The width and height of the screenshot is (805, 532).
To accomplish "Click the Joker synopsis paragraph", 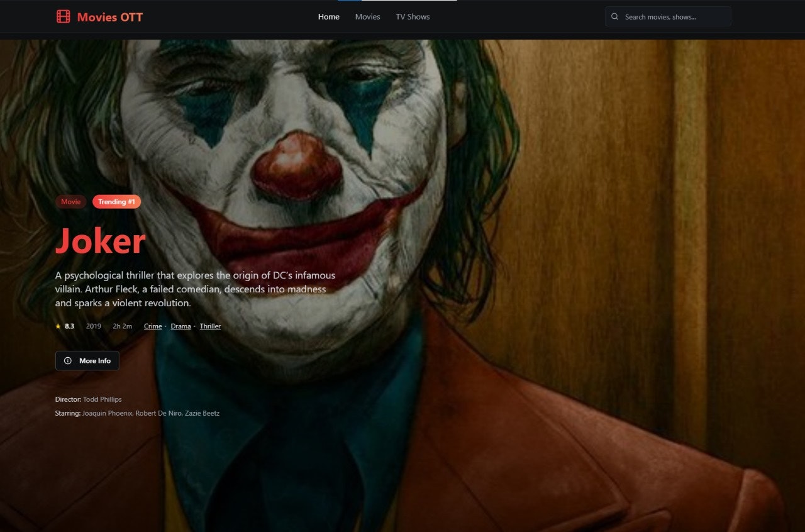I will (195, 289).
